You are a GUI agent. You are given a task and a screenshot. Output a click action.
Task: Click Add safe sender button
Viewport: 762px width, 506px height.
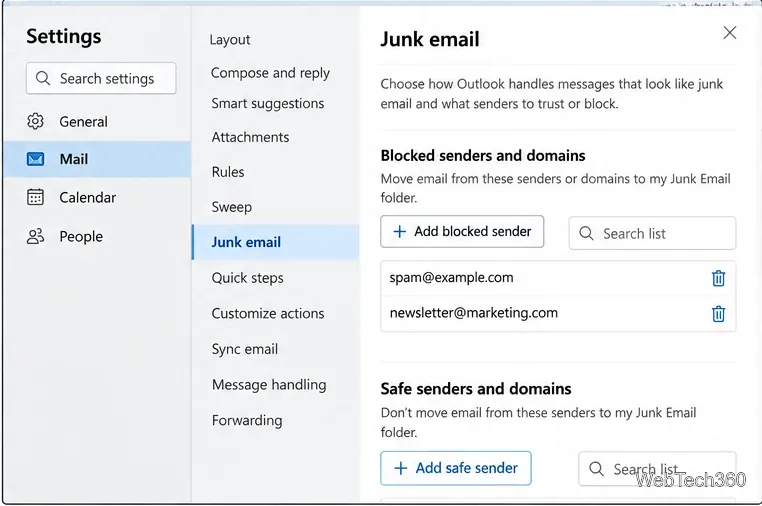tap(455, 468)
